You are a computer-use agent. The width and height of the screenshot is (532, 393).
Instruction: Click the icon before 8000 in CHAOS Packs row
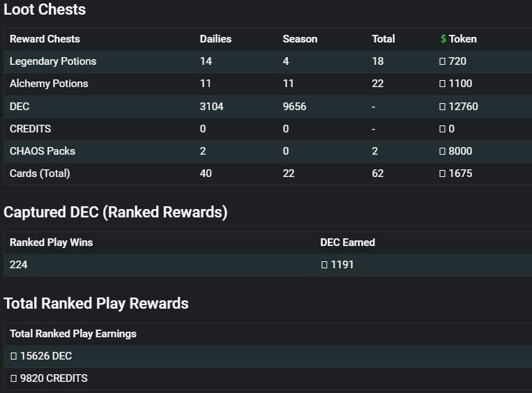[442, 151]
